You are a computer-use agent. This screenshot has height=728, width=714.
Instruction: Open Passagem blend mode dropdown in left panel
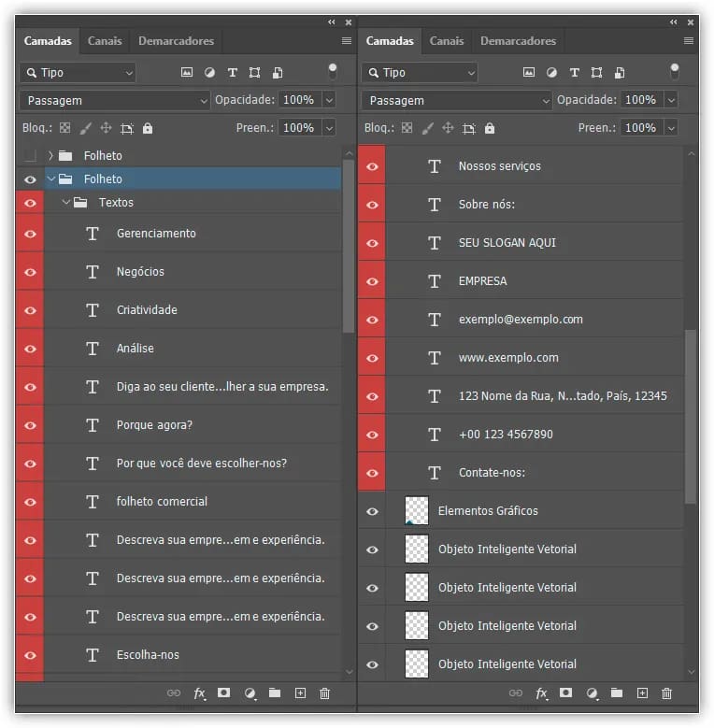[115, 100]
